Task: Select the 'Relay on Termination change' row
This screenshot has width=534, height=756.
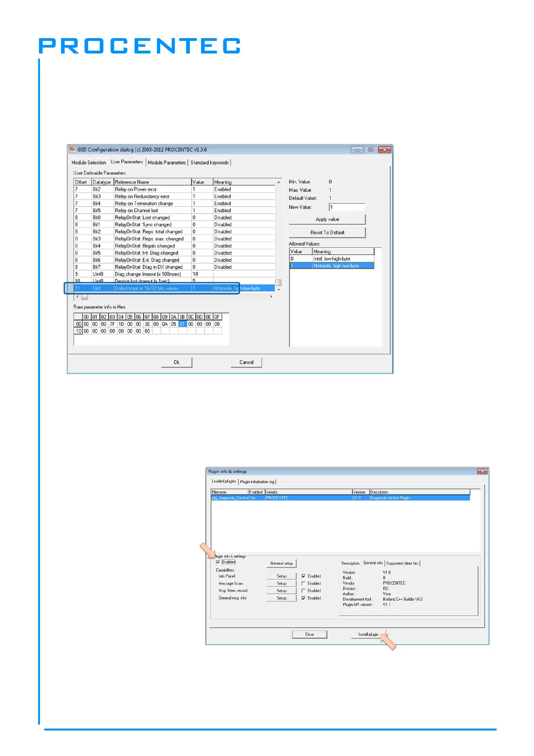Action: 174,203
